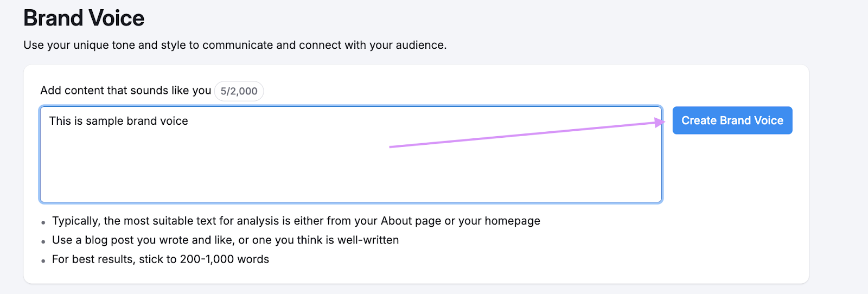Click the tip about About page or homepage
This screenshot has width=868, height=294.
pyautogui.click(x=296, y=221)
